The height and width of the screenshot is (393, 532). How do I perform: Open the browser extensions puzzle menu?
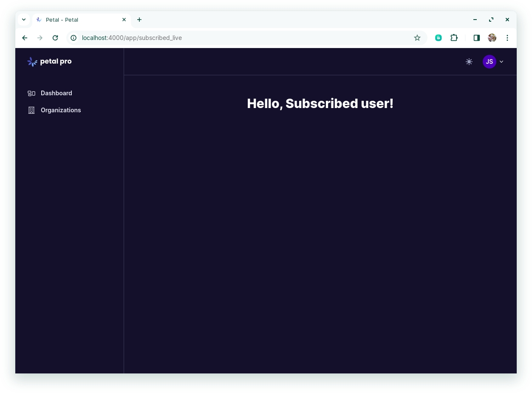454,38
